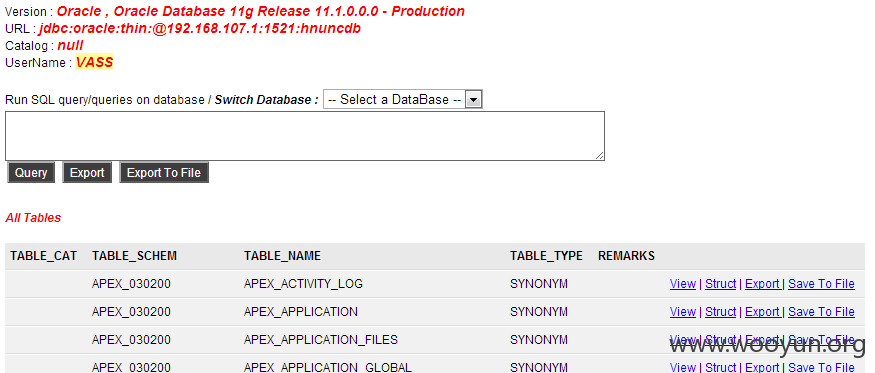Click the Query button
875x373 pixels.
coord(31,173)
